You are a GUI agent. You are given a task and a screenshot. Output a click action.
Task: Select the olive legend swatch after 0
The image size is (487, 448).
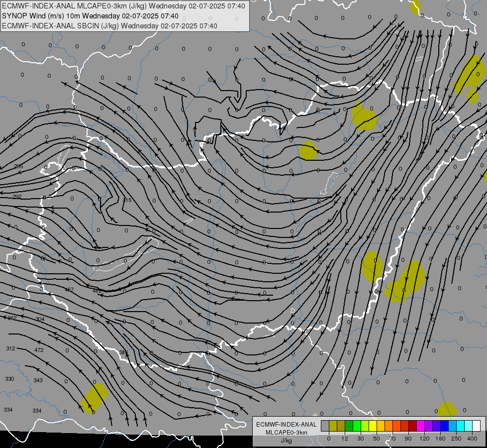pos(333,426)
